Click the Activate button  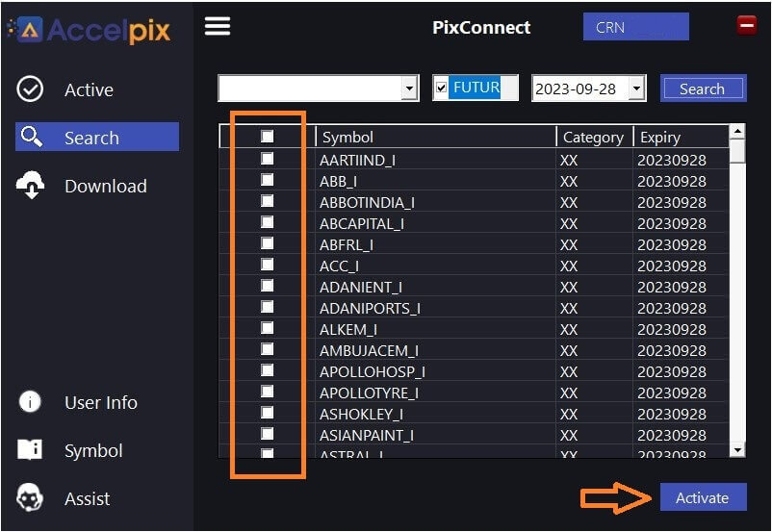(703, 497)
